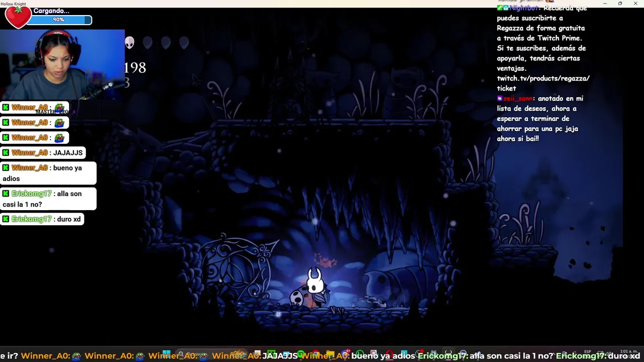Select Erickomg17's 'duro xd' message
Viewport: 644px width, 362px height.
(x=42, y=219)
